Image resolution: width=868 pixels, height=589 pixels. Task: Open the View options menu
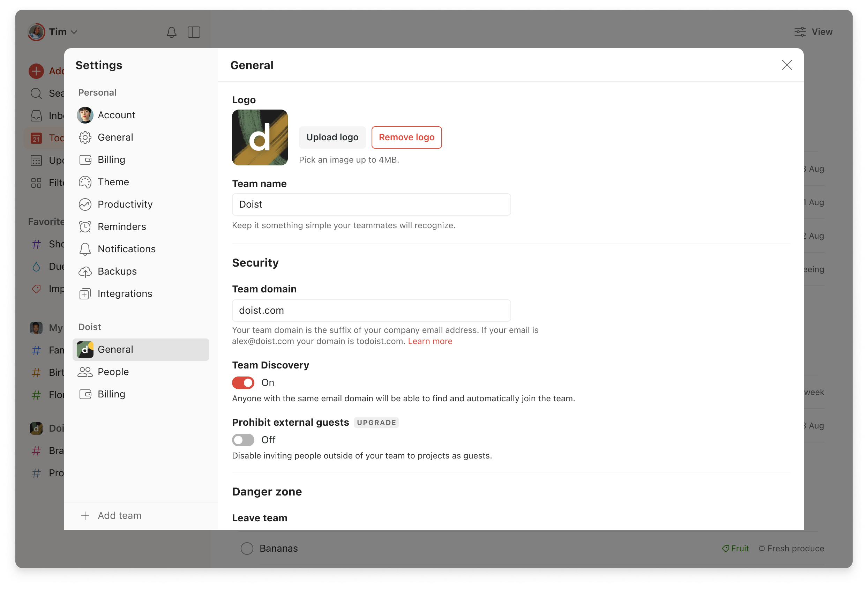[x=813, y=32]
